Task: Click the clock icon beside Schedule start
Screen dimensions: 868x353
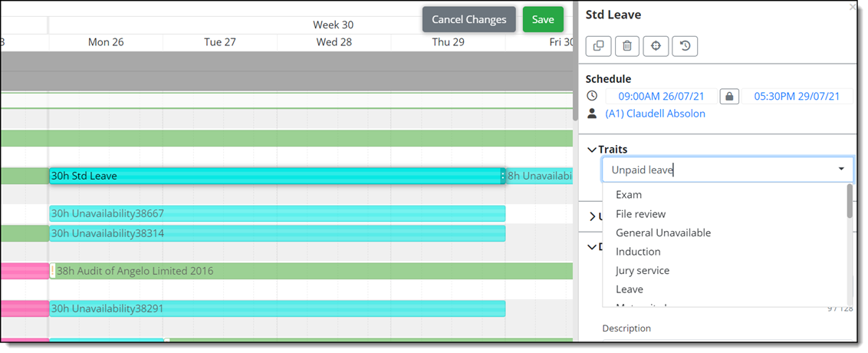Action: (592, 96)
